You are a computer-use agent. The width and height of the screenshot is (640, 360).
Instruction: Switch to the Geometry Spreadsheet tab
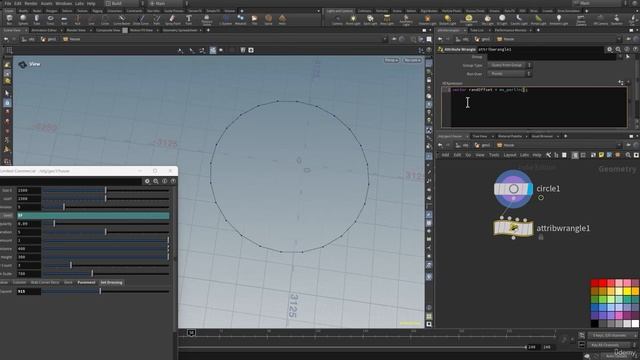click(x=180, y=30)
